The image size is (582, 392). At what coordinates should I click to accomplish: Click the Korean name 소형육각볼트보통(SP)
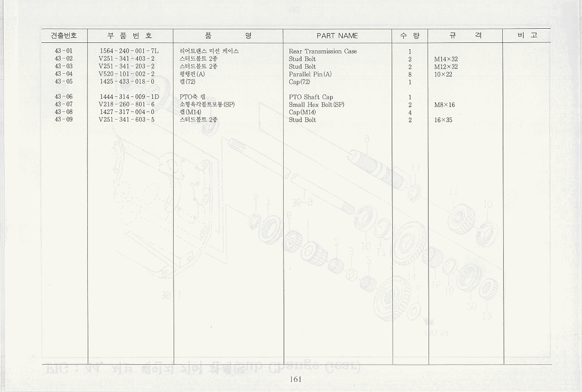[207, 104]
